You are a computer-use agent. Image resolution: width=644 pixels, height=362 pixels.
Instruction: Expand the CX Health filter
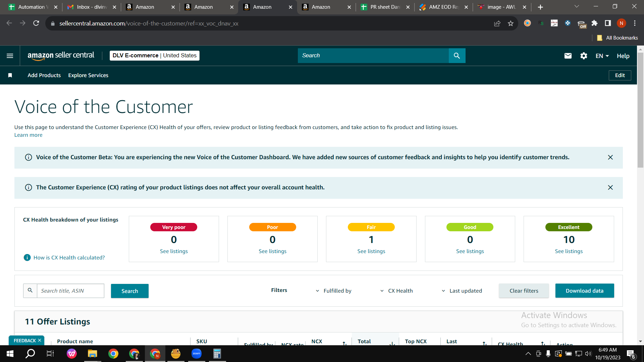(397, 291)
